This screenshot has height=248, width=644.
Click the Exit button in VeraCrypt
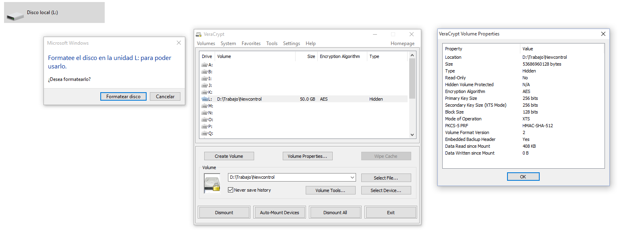pos(391,213)
